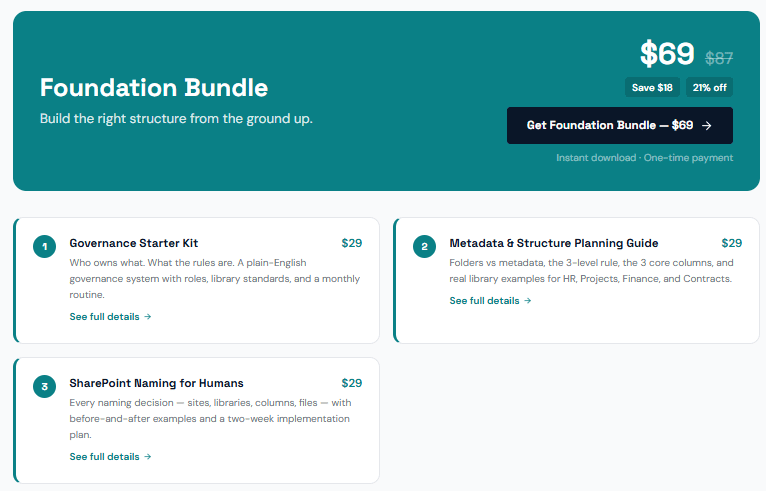Viewport: 766px width, 491px height.
Task: Click the Get Foundation Bundle — $69 button
Action: (619, 126)
